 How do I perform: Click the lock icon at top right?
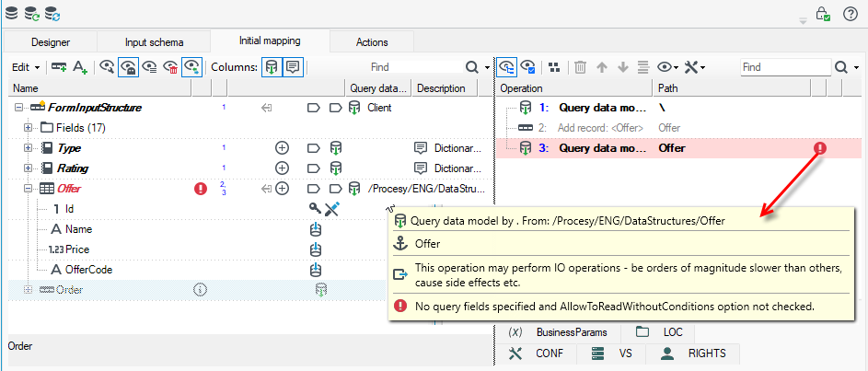tap(823, 15)
